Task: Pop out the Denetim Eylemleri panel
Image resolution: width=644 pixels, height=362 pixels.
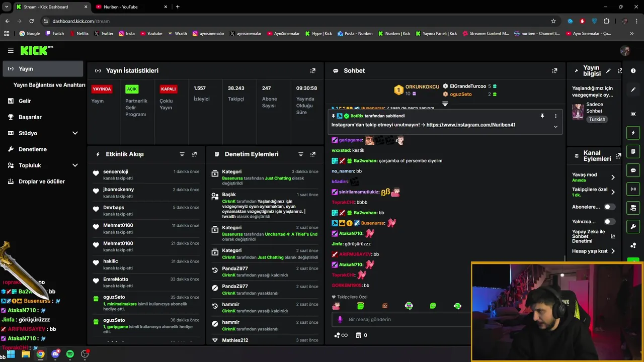Action: pyautogui.click(x=313, y=154)
